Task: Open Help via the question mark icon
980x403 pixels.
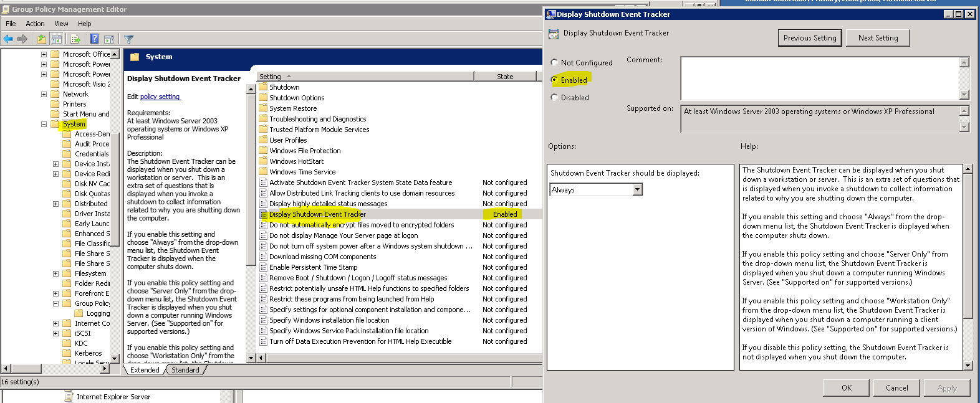Action: click(94, 39)
